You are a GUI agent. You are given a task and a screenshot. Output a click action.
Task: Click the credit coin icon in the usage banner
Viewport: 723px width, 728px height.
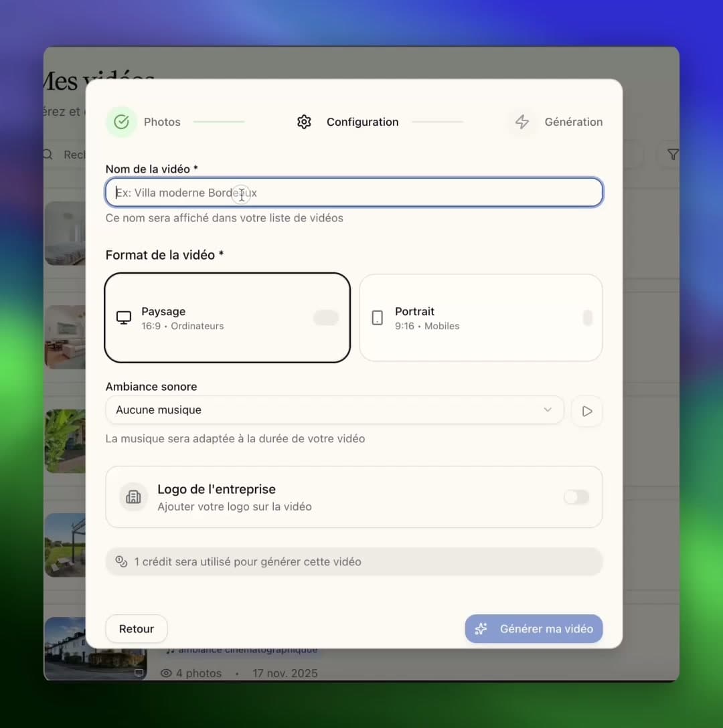click(121, 561)
